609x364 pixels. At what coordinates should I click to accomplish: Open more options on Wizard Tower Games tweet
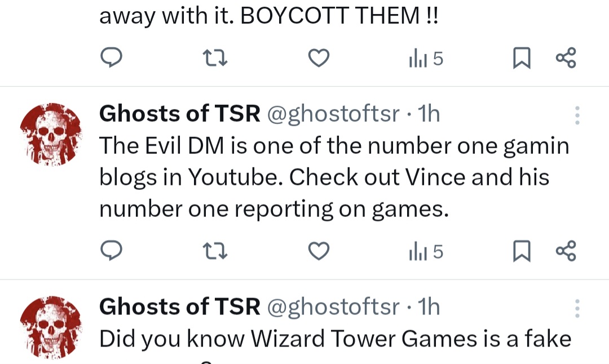pyautogui.click(x=577, y=309)
